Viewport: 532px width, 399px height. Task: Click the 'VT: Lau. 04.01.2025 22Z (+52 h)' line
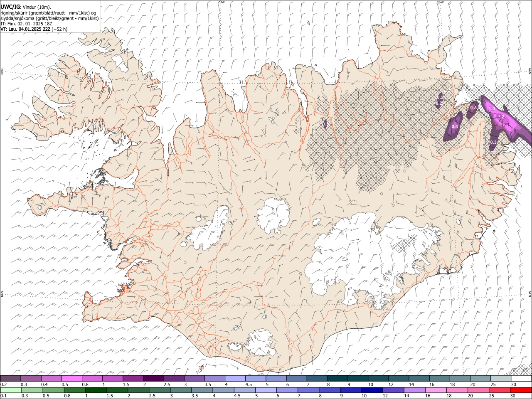(34, 29)
